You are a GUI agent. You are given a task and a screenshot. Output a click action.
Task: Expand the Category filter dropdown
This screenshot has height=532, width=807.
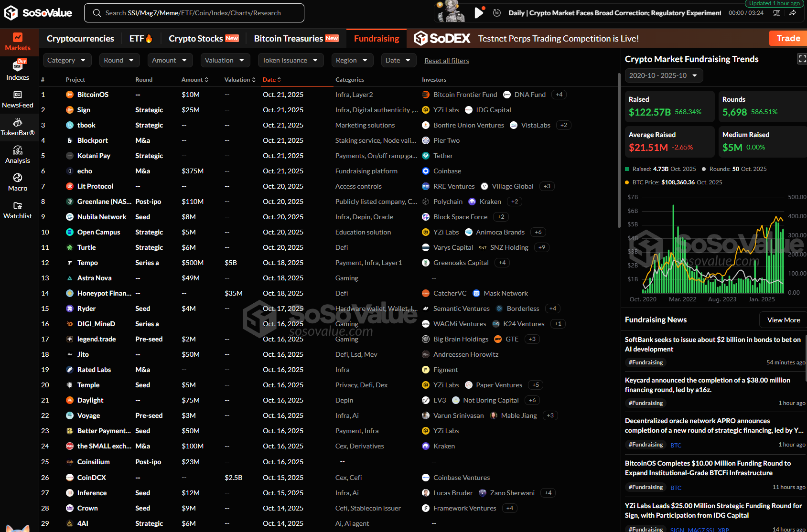pyautogui.click(x=66, y=60)
